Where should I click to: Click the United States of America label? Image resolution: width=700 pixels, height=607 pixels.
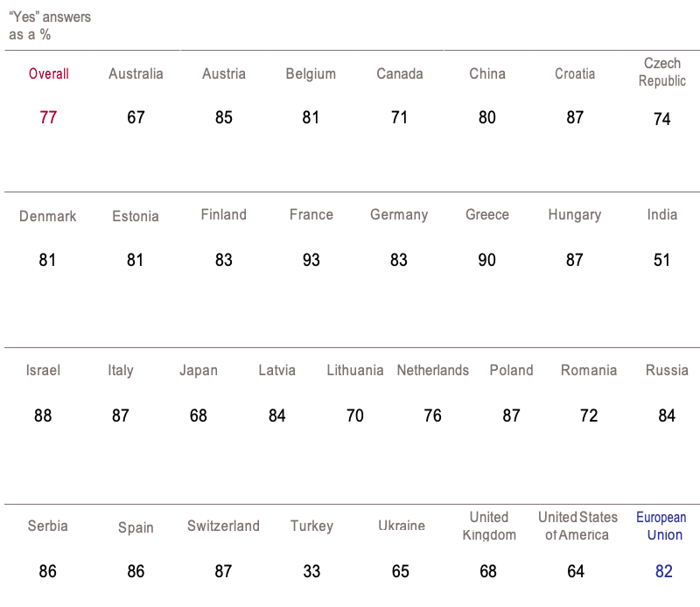pos(577,526)
